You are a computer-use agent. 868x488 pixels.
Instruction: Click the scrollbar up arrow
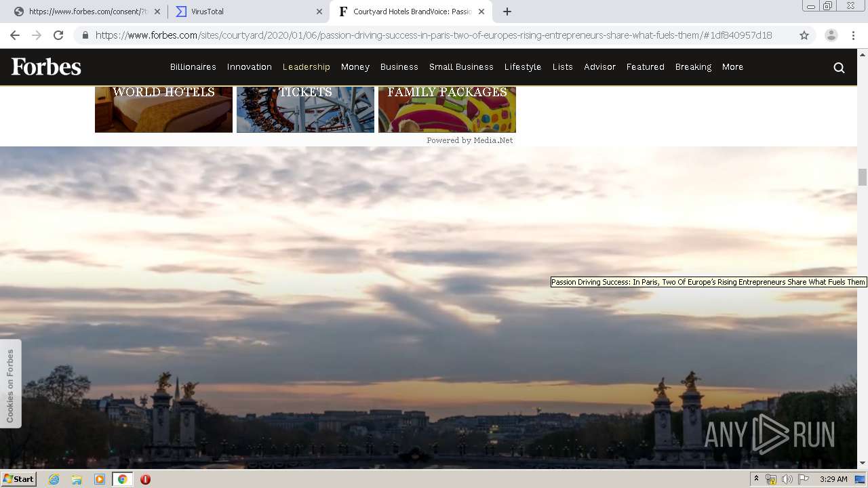coord(863,54)
